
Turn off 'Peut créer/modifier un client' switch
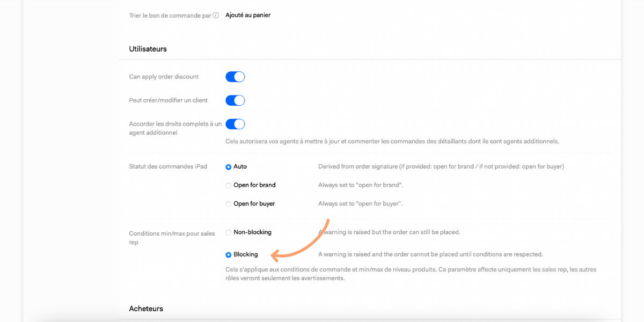pos(235,100)
